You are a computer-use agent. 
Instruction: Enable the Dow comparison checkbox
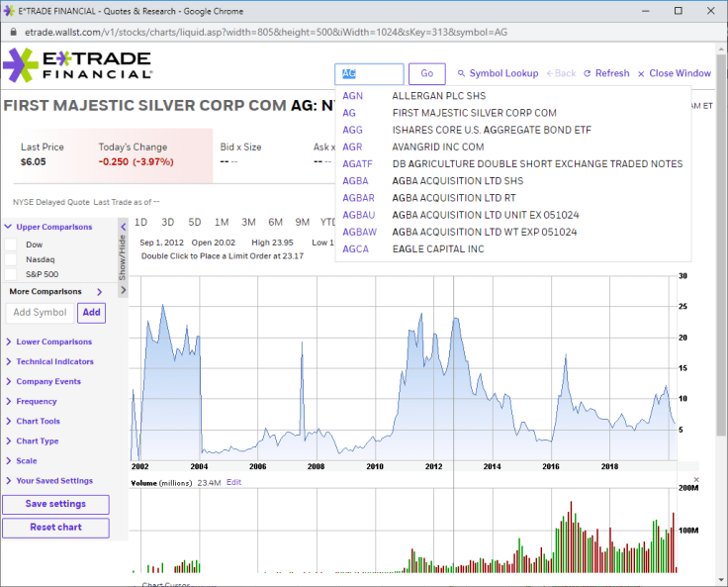pos(11,244)
